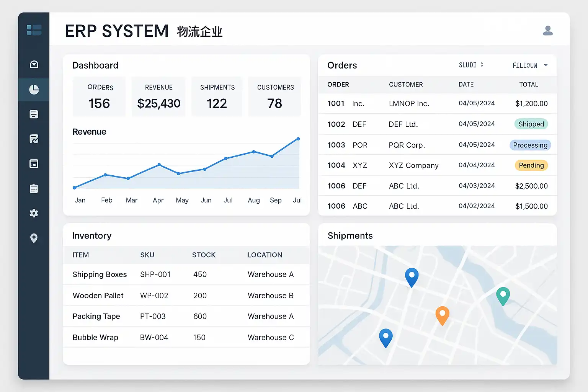This screenshot has height=392, width=588.
Task: Click the Shipped status badge
Action: [x=531, y=124]
